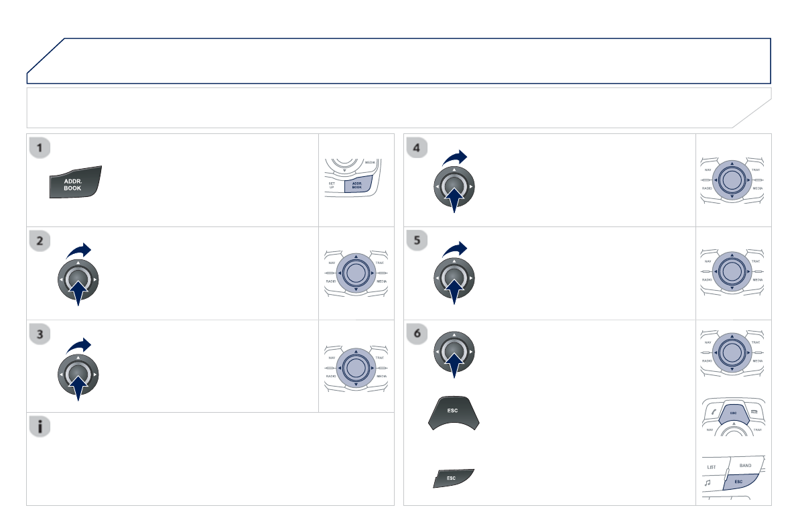Select the step 3 number badge

pos(40,334)
